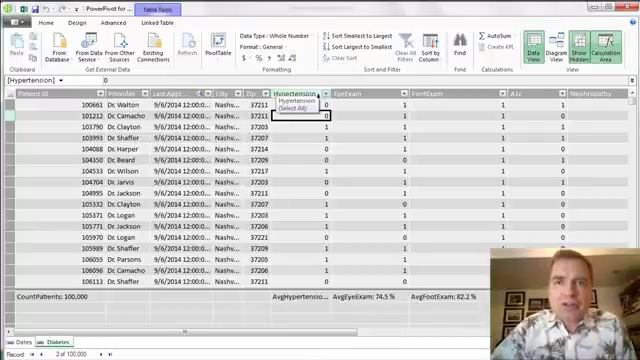Open the Home ribbon tab
This screenshot has height=360, width=640.
tap(46, 23)
